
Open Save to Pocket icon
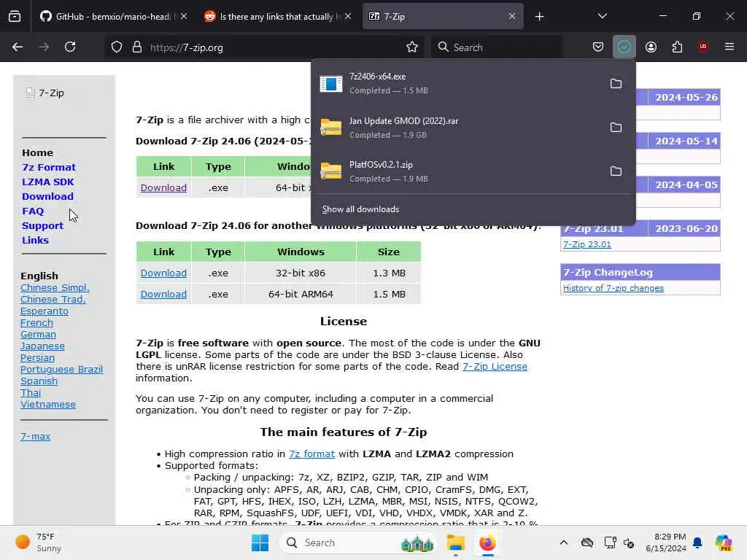(598, 47)
